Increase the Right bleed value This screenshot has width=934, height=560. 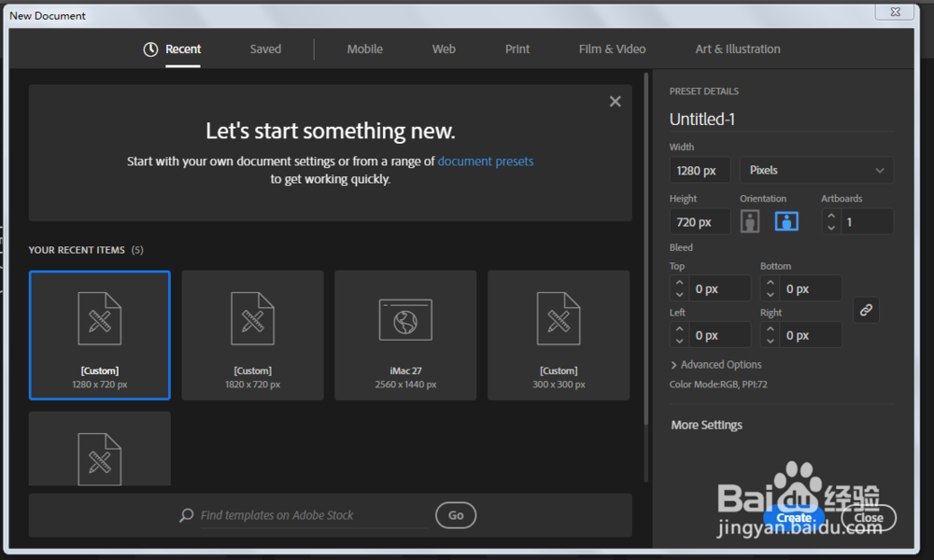point(771,329)
